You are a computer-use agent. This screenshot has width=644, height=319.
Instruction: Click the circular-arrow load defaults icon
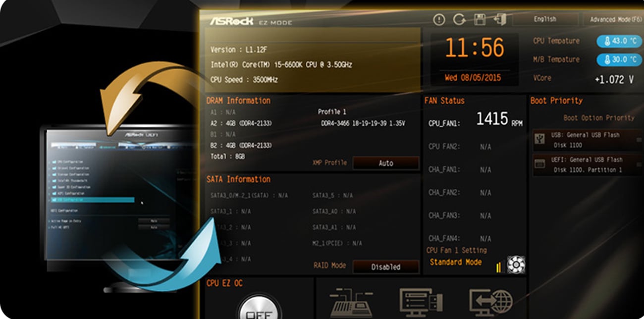coord(459,20)
